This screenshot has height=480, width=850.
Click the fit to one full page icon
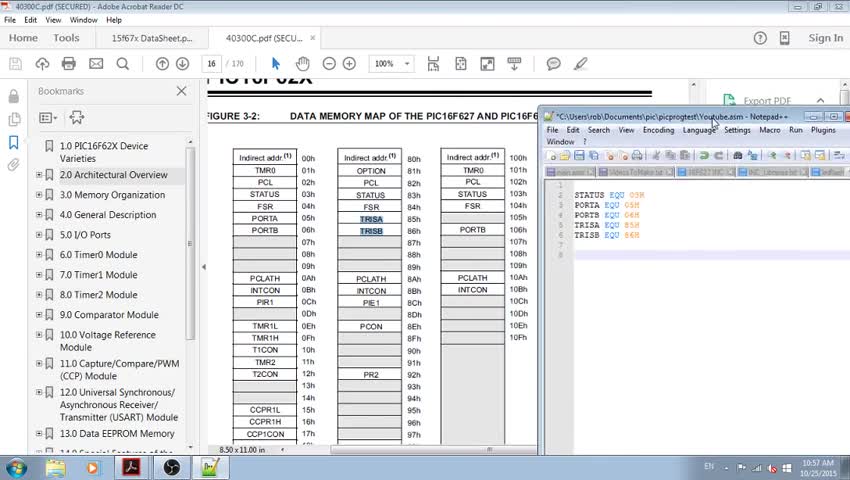tap(461, 64)
